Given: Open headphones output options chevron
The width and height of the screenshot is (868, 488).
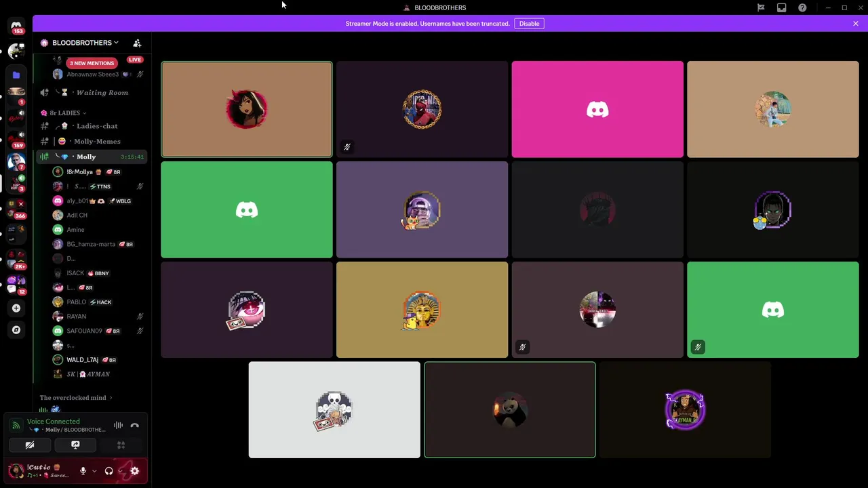Looking at the screenshot, I should tap(120, 471).
